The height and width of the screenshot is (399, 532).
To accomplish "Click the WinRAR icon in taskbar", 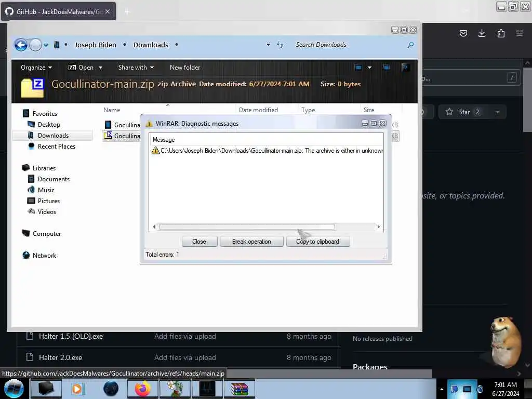I will [x=239, y=389].
